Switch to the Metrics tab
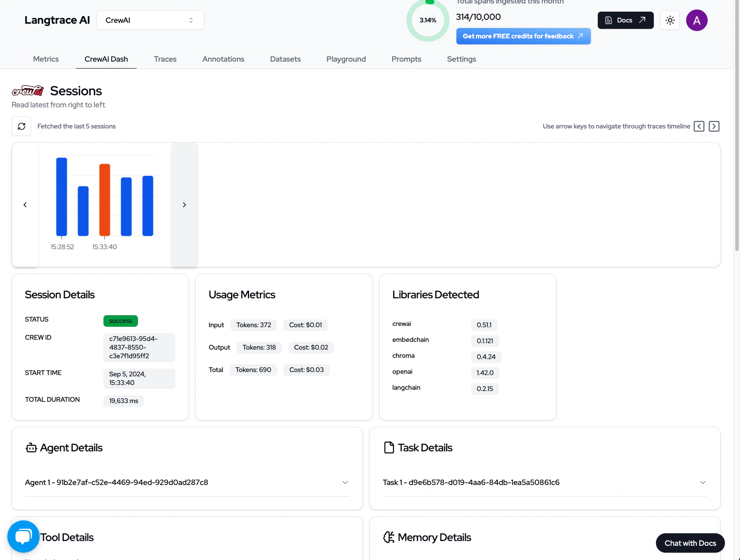 [x=46, y=59]
